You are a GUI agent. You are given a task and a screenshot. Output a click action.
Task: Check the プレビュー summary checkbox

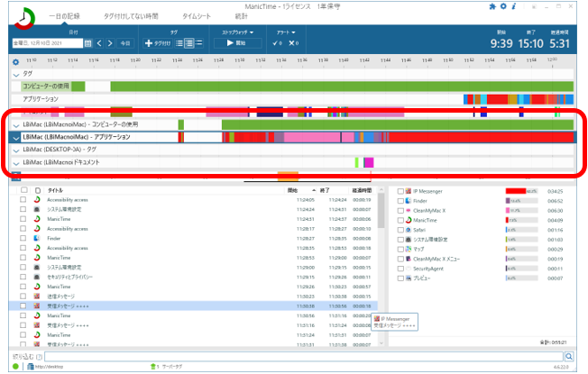click(400, 278)
